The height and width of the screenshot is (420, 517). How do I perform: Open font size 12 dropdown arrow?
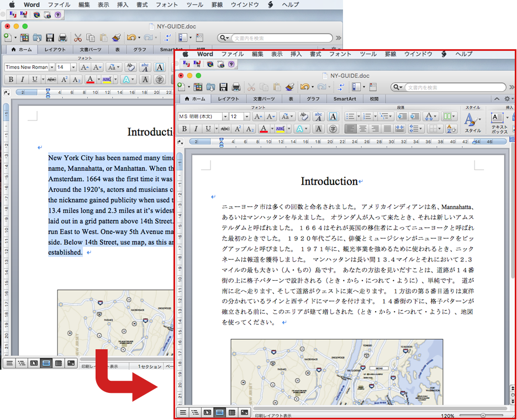(247, 117)
